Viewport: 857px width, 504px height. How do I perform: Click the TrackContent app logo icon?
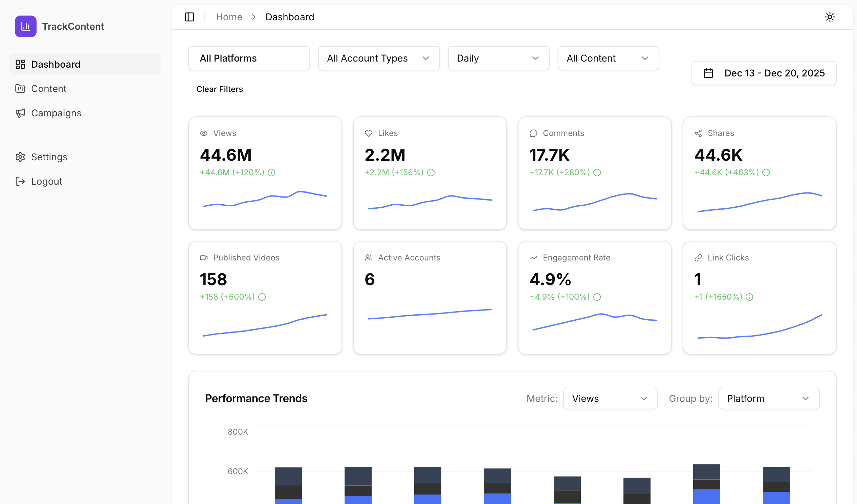pos(25,26)
